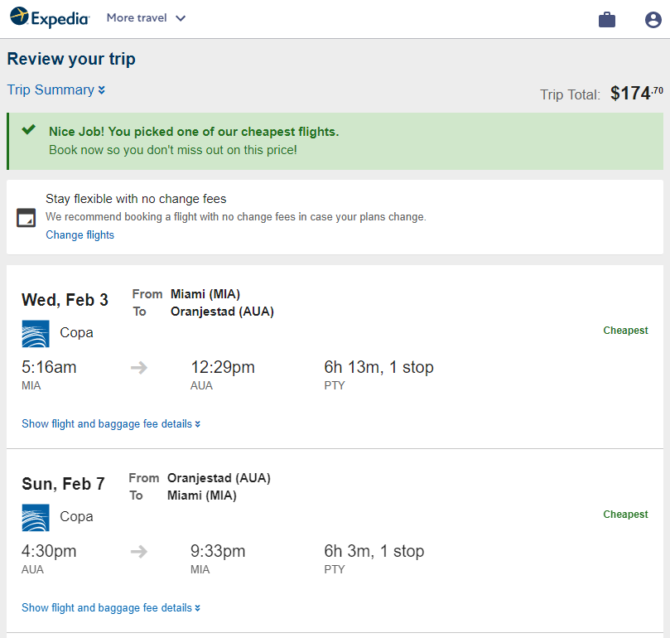Expand the More travel dropdown
Screen dimensions: 670x638
tap(146, 18)
